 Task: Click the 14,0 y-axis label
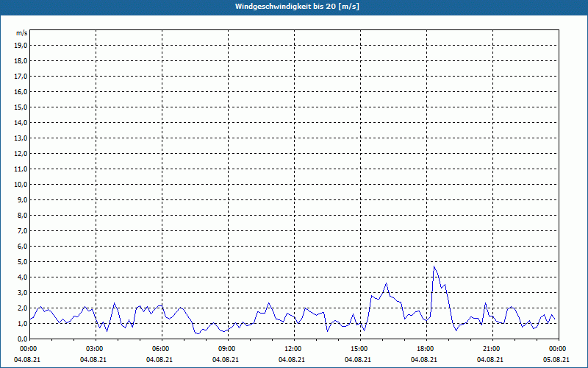pos(21,122)
